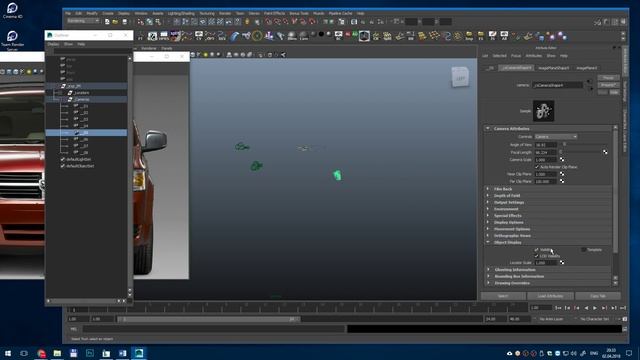Click the New Scene icon in status line
This screenshot has height=360, width=640.
coord(107,22)
